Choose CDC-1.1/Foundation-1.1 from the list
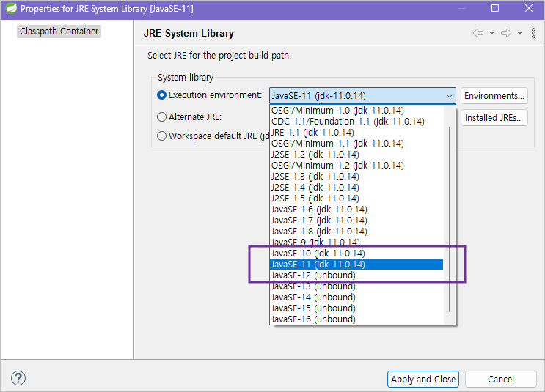 coord(356,122)
